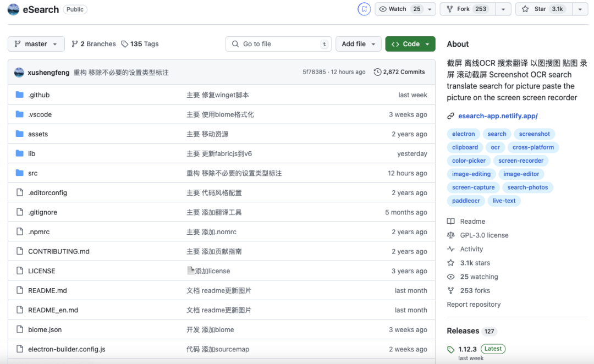This screenshot has height=364, width=594.
Task: Click the fork icon beside 253 forks
Action: tap(451, 290)
